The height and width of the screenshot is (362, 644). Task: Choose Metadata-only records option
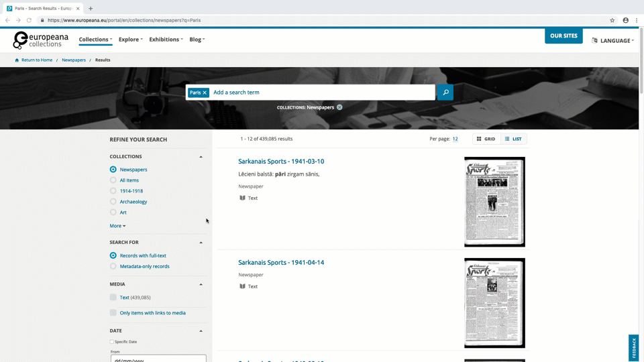(x=113, y=266)
